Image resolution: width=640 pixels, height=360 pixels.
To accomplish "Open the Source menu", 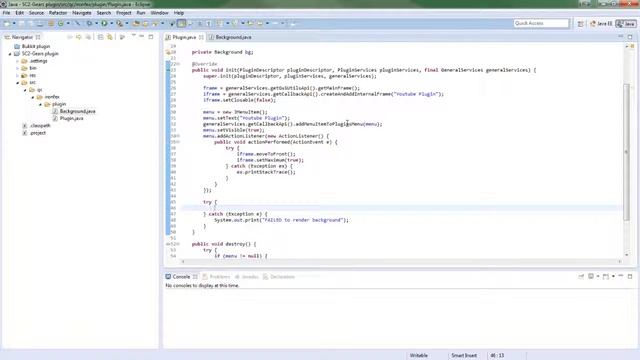I will click(36, 13).
